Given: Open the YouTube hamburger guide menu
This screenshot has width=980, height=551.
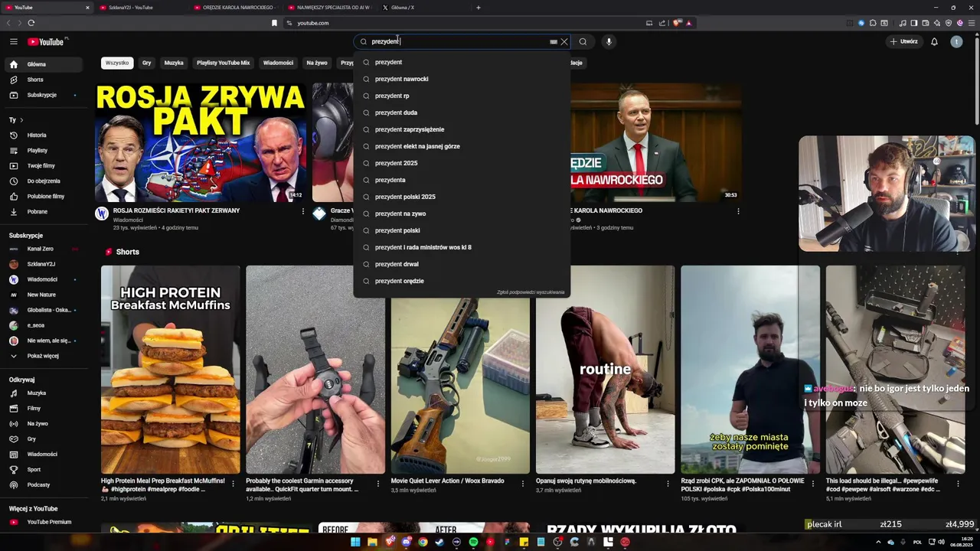Looking at the screenshot, I should click(14, 41).
